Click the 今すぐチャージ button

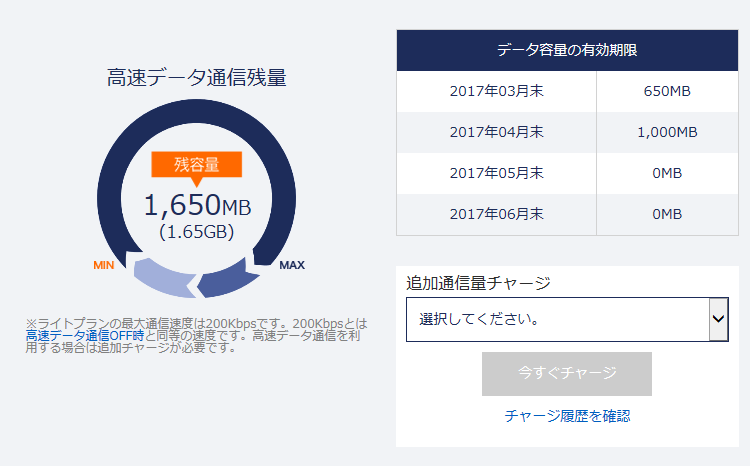tap(567, 374)
